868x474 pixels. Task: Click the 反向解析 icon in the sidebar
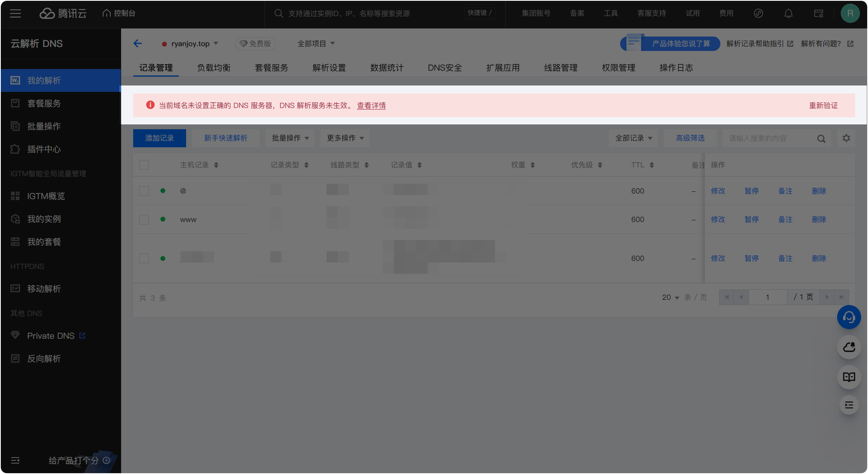tap(15, 358)
